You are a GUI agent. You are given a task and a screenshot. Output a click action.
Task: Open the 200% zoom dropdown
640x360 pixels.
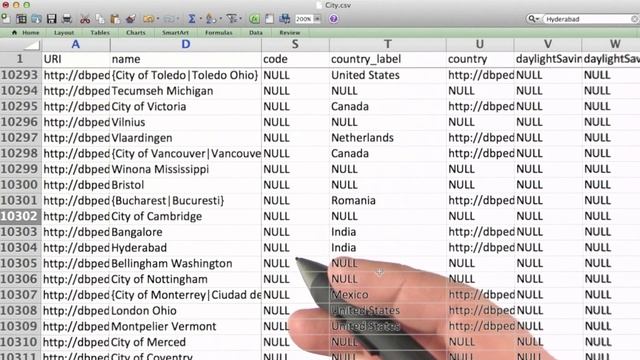coord(317,19)
